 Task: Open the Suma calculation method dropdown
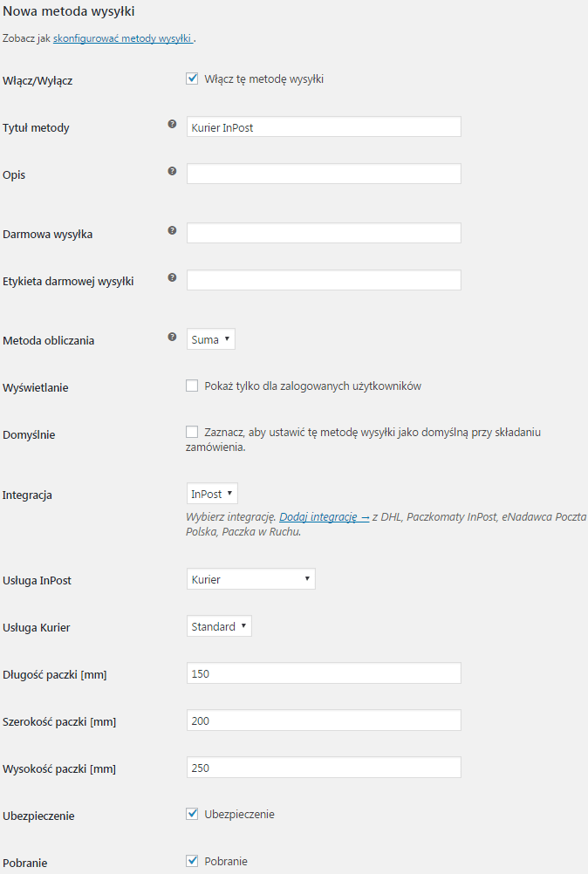pos(210,339)
